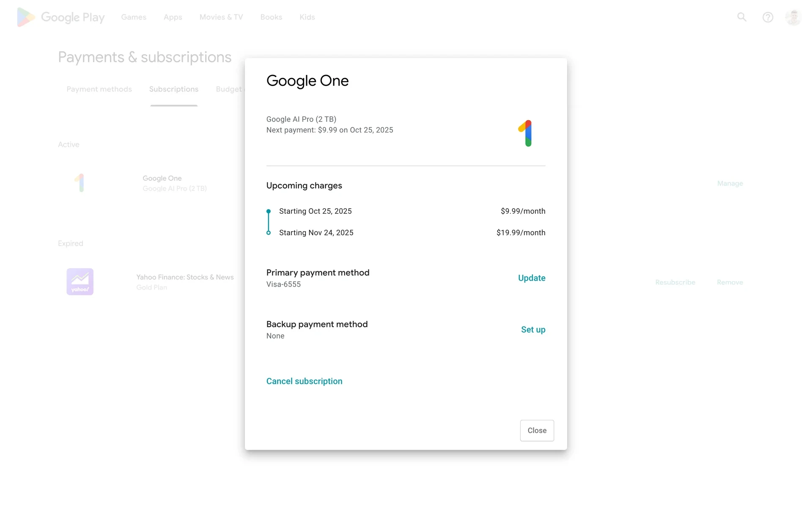Switch to the Payment methods tab
This screenshot has height=508, width=812.
(x=99, y=89)
